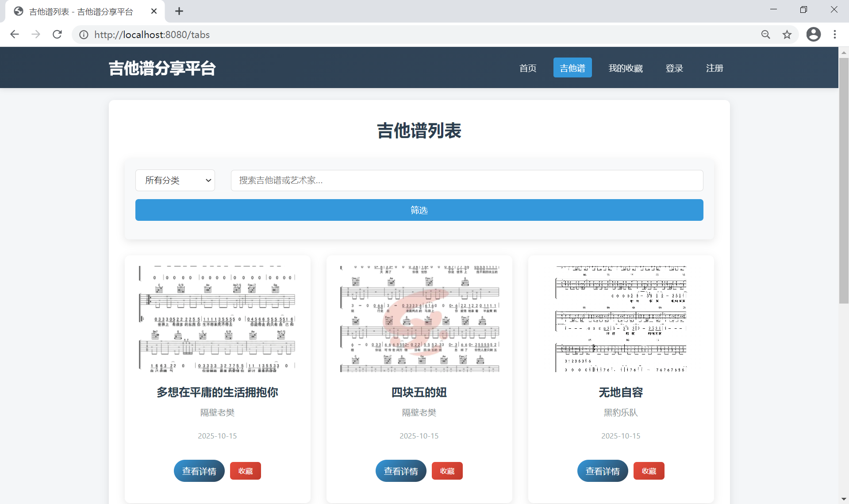This screenshot has height=504, width=849.
Task: View details of 多想在平庸的生活拥抱你
Action: click(199, 471)
